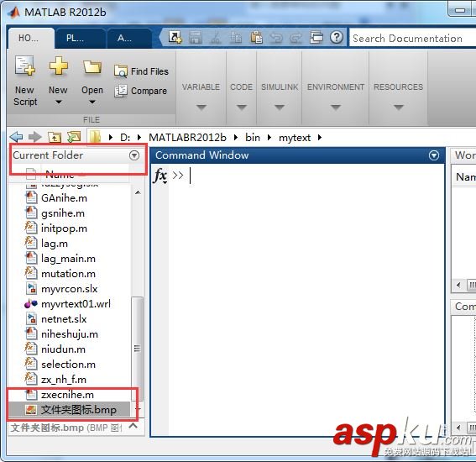Click the folder icon in address bar
This screenshot has height=462, width=476.
click(x=95, y=137)
